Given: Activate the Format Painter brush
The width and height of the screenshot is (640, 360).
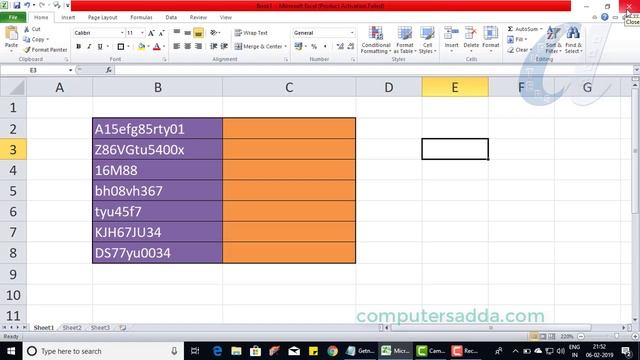Looking at the screenshot, I should coord(45,50).
